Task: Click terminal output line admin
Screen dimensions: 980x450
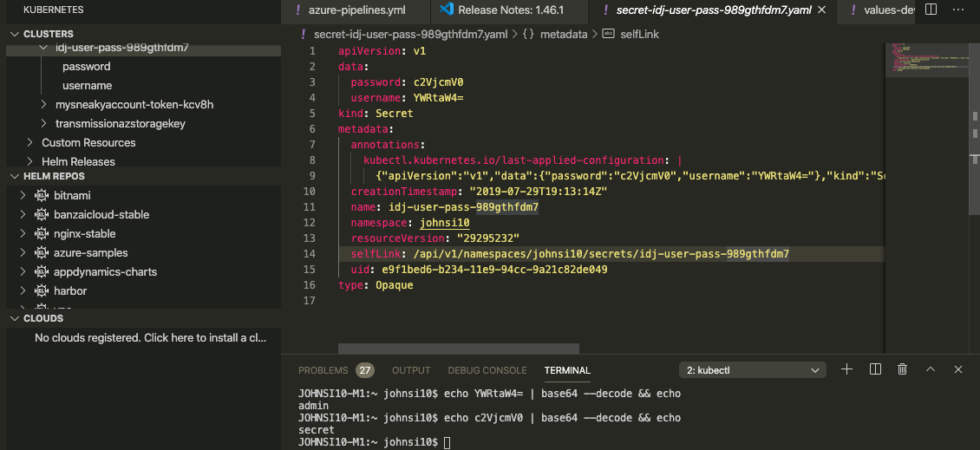Action: pos(314,406)
